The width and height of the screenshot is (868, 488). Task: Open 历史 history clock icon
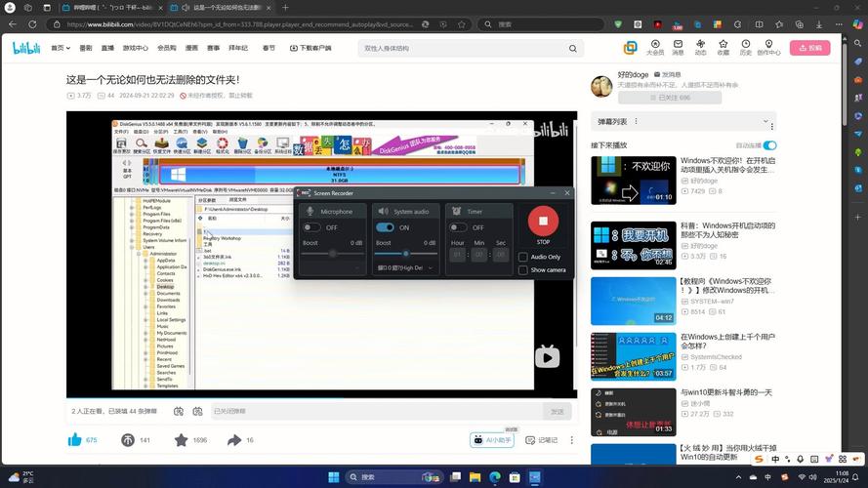(746, 48)
